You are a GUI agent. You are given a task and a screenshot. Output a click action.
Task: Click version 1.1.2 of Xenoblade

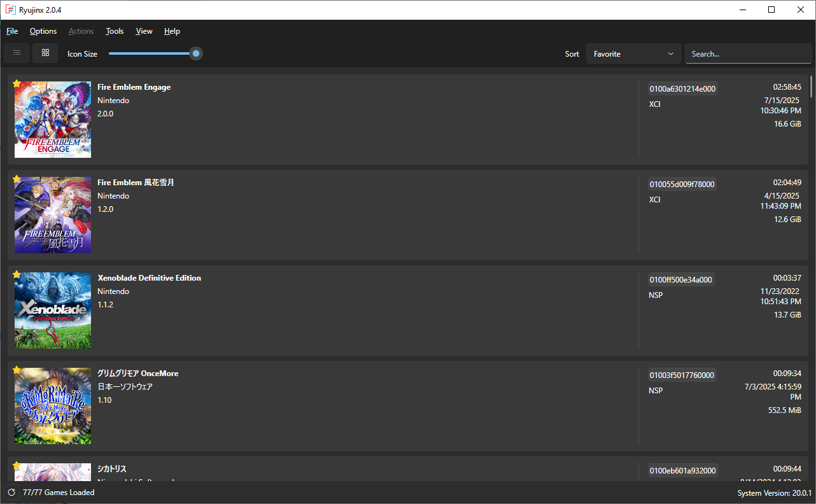[x=105, y=305]
